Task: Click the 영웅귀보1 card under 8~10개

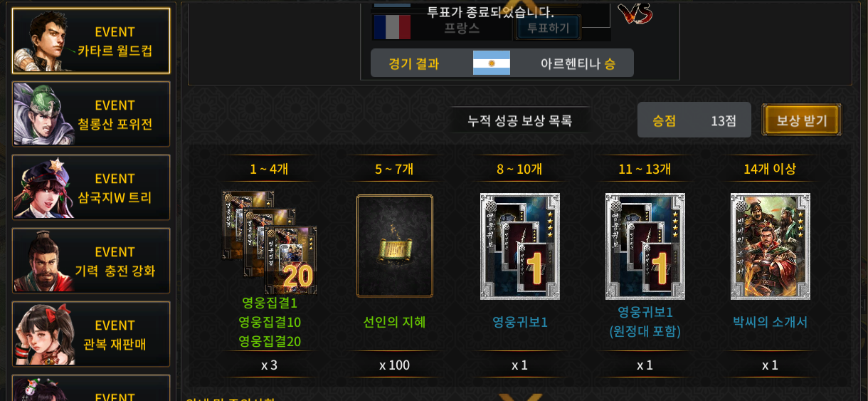Action: (x=520, y=246)
